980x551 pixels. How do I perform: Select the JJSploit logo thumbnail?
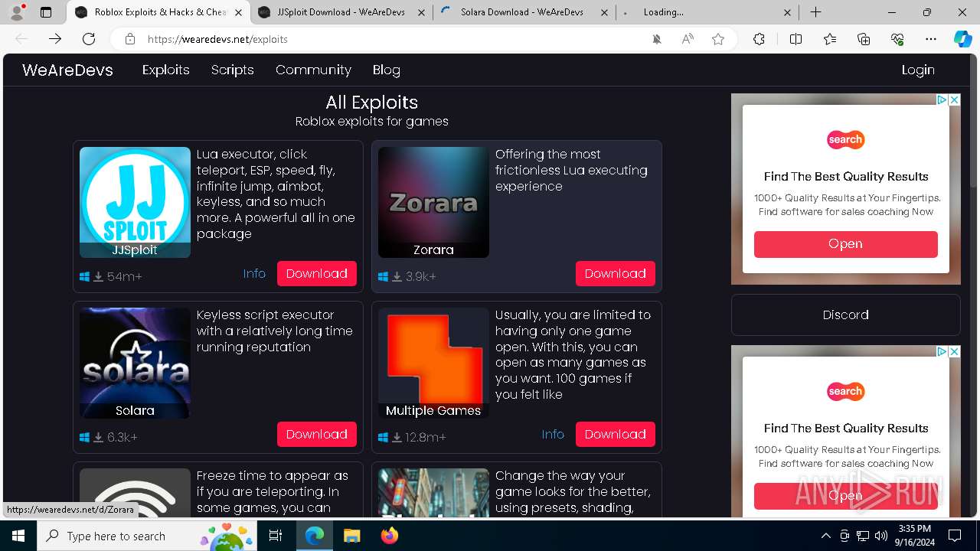tap(135, 202)
